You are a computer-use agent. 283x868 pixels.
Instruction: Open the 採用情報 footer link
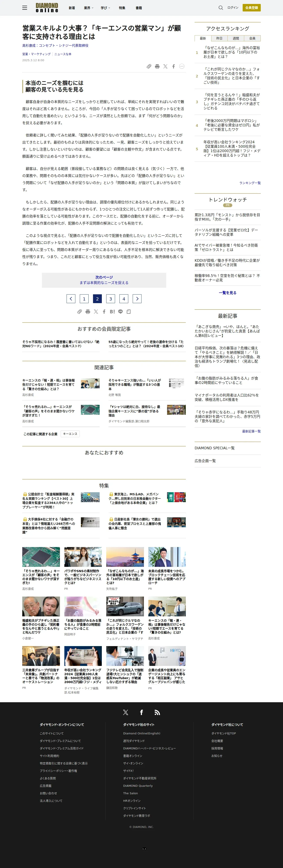click(x=217, y=748)
